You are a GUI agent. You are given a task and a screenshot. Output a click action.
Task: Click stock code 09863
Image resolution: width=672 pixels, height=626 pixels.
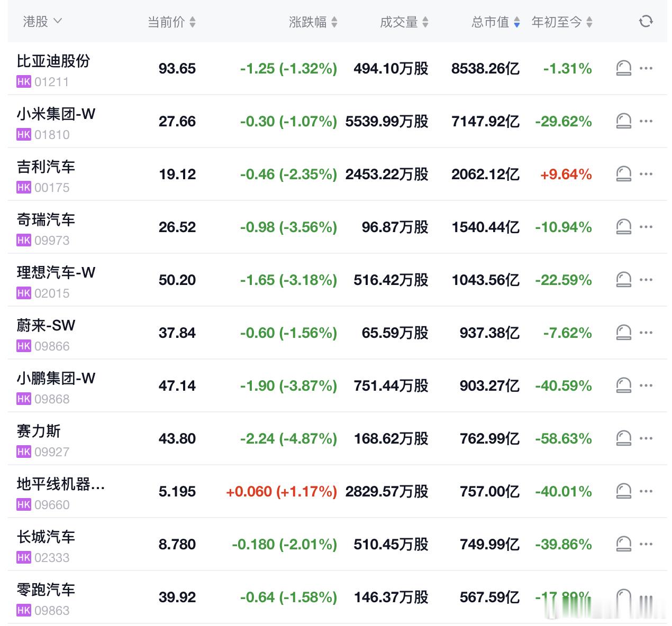pos(52,611)
